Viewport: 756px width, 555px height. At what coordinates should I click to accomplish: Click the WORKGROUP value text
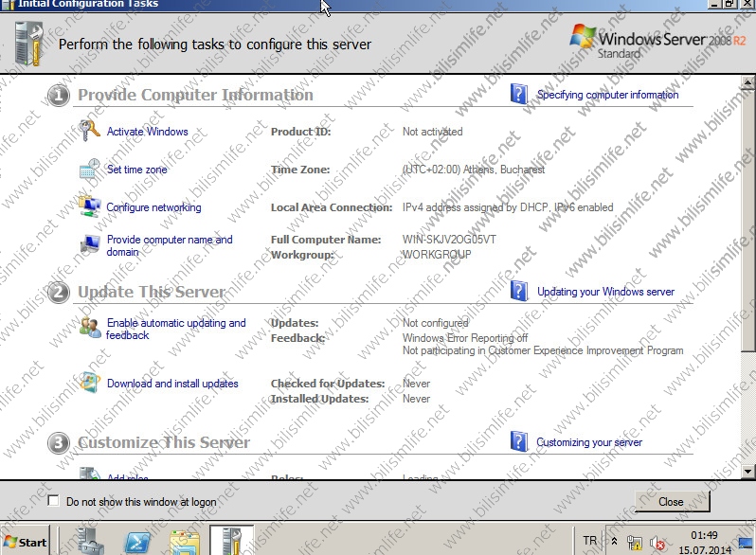[x=437, y=254]
